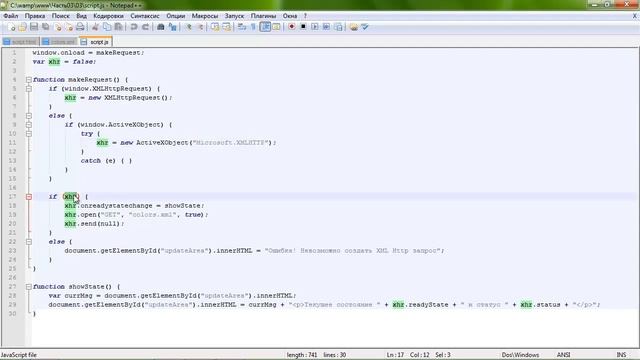
Task: Click the Dos\Windows line ending status entry
Action: 520,355
